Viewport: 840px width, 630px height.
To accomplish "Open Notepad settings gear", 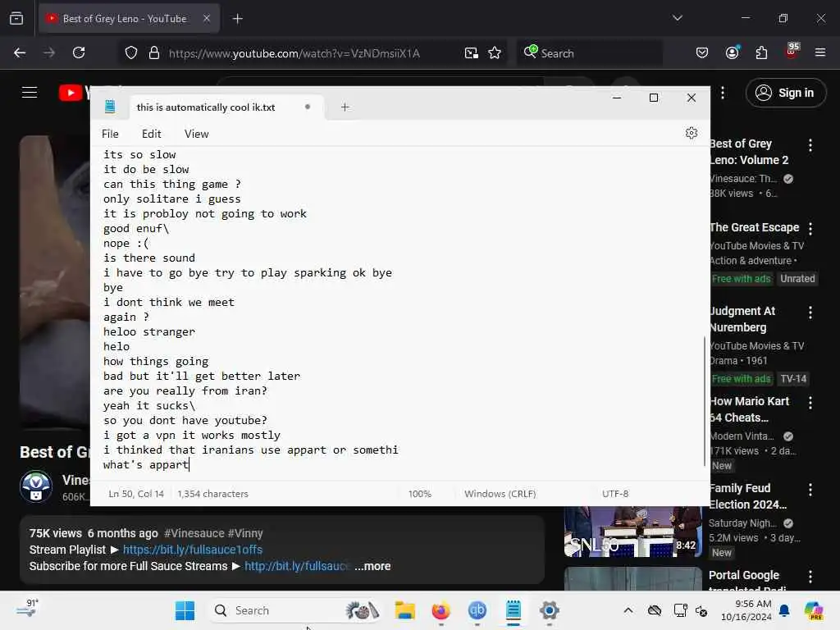I will (x=691, y=133).
